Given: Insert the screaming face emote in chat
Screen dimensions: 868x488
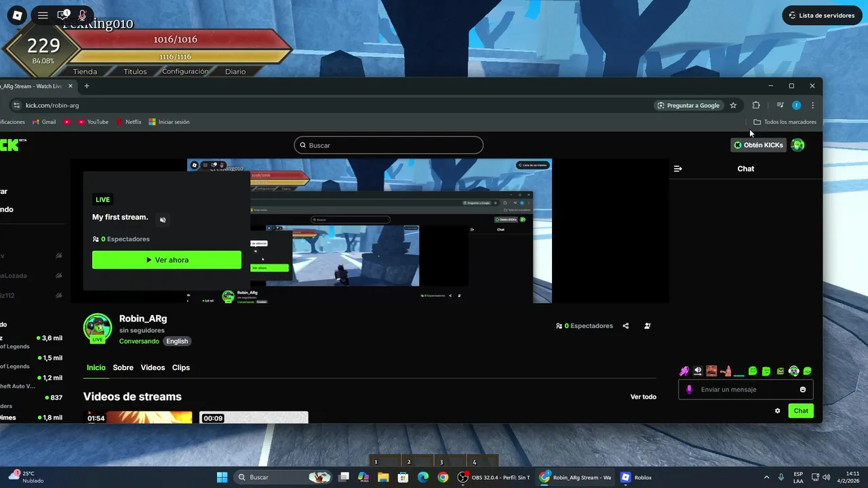Looking at the screenshot, I should click(711, 371).
